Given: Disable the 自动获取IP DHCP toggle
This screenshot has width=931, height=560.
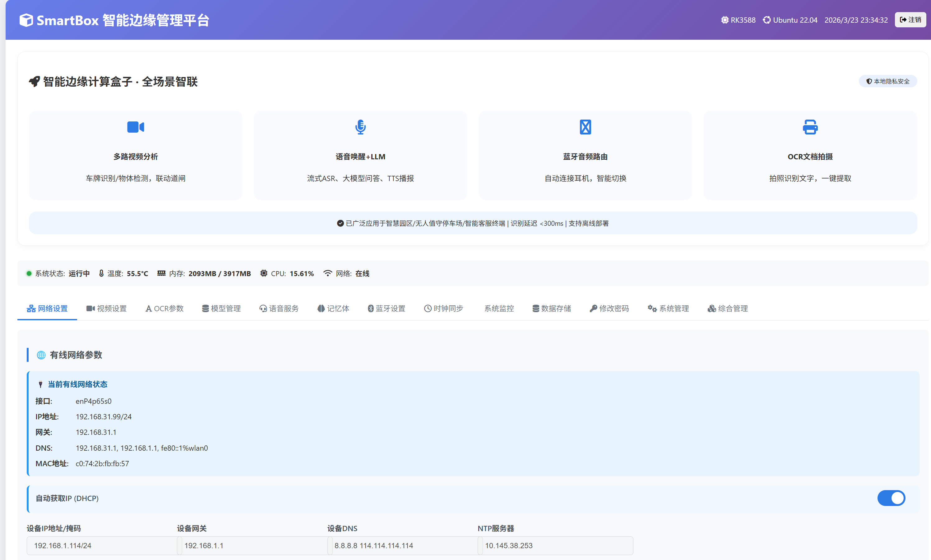Looking at the screenshot, I should [891, 498].
